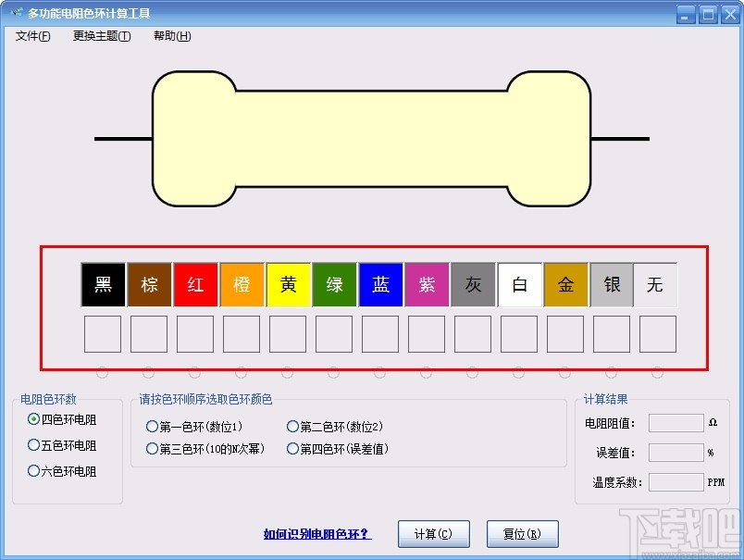Viewport: 744px width, 560px height.
Task: Select the red 红 color band
Action: click(x=195, y=284)
